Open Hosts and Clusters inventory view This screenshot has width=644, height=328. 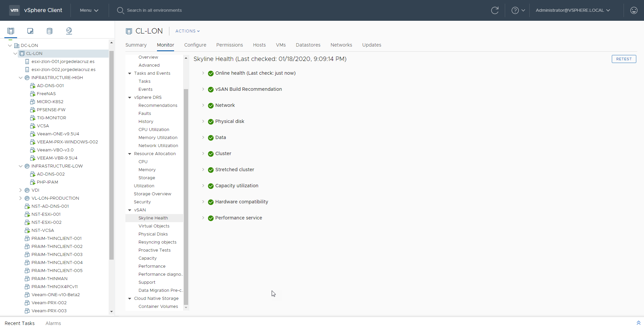pos(11,31)
